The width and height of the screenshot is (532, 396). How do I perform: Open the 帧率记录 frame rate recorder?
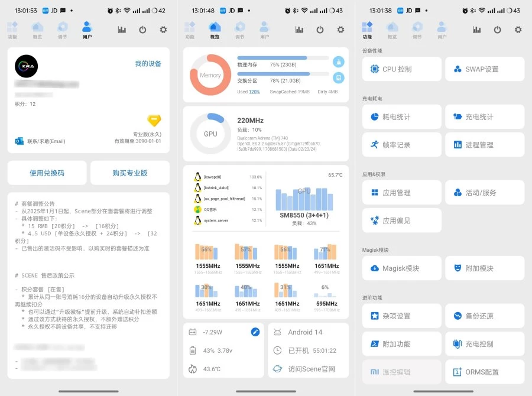401,144
